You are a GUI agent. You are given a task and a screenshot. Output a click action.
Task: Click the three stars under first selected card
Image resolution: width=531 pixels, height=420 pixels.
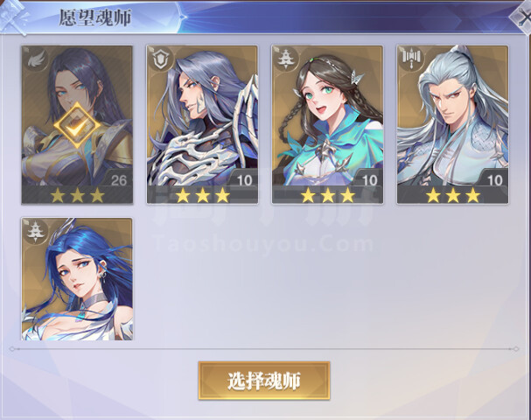78,195
